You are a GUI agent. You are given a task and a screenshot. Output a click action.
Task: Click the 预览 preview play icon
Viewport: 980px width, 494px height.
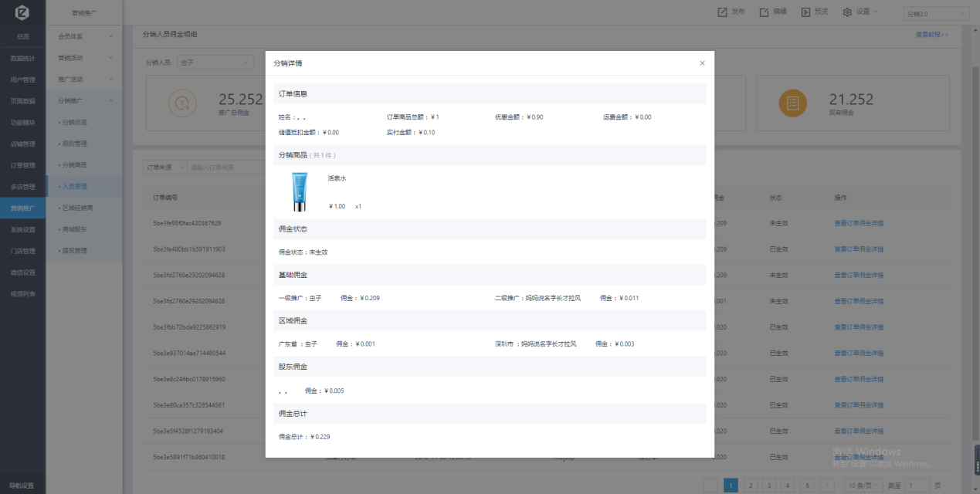[805, 12]
